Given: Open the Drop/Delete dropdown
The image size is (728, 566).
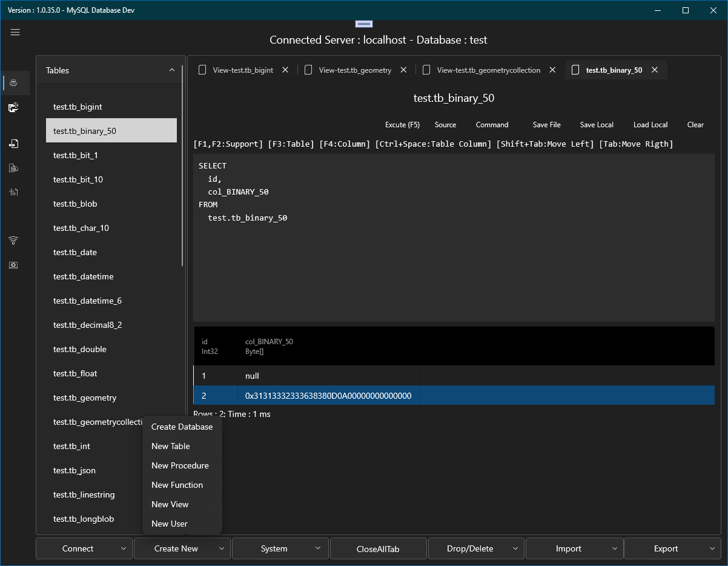Looking at the screenshot, I should (477, 548).
